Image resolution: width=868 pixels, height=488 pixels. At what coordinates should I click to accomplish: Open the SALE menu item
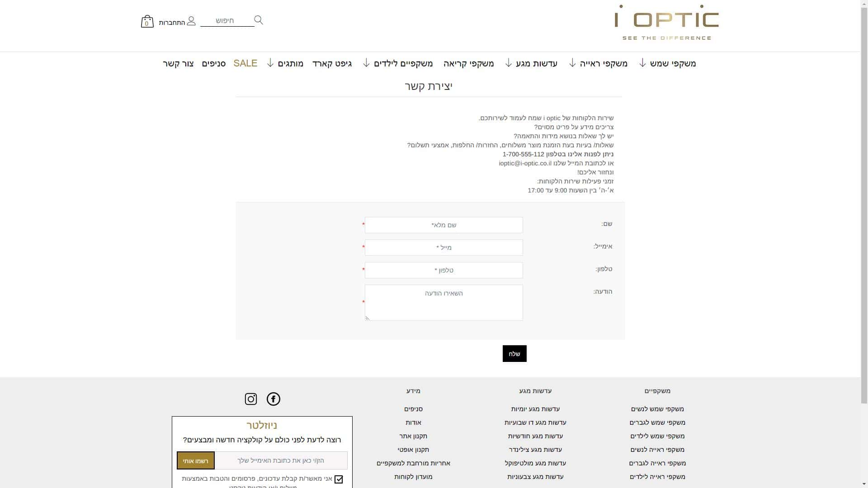coord(245,63)
